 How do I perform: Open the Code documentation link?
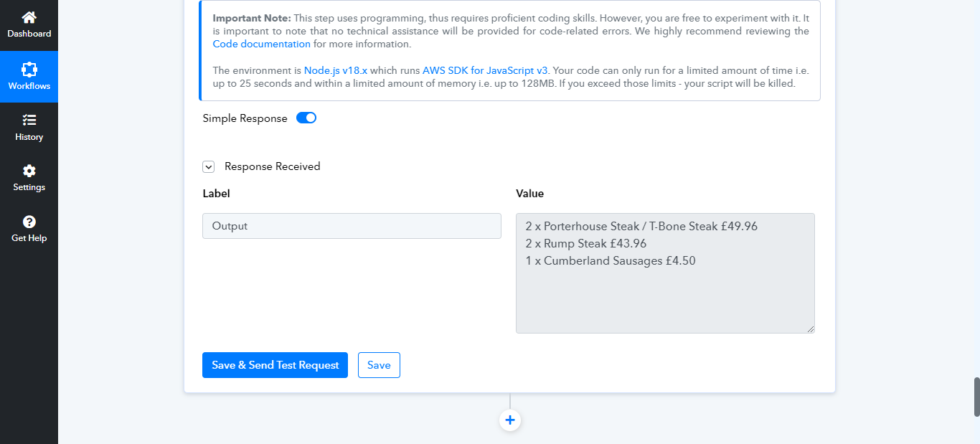tap(262, 44)
